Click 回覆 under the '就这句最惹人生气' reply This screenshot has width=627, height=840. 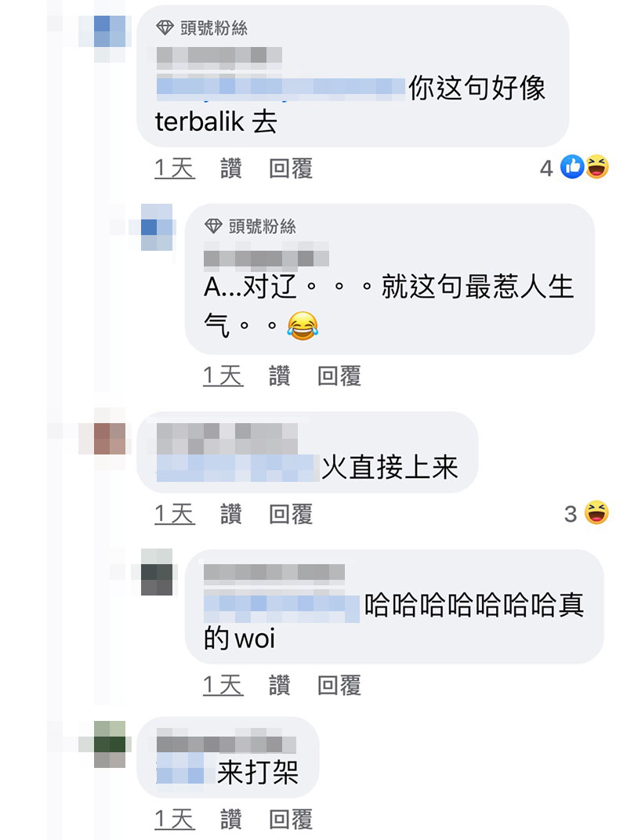(x=339, y=375)
